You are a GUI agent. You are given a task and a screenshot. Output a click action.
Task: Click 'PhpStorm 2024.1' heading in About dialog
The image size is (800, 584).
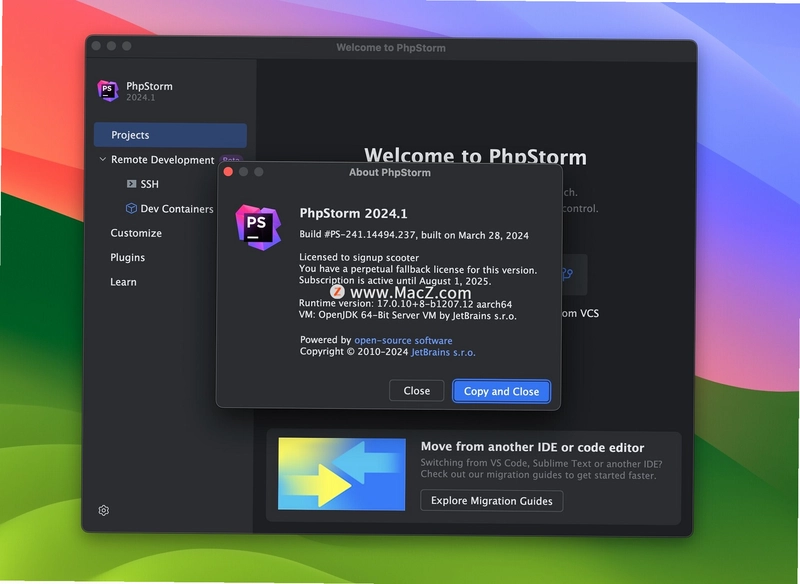coord(353,213)
